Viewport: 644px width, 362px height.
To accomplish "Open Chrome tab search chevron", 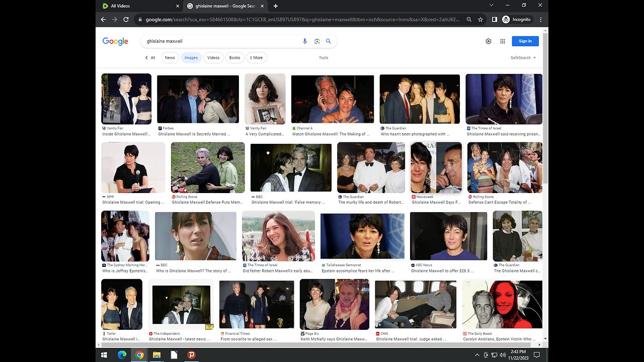I will click(x=492, y=5).
